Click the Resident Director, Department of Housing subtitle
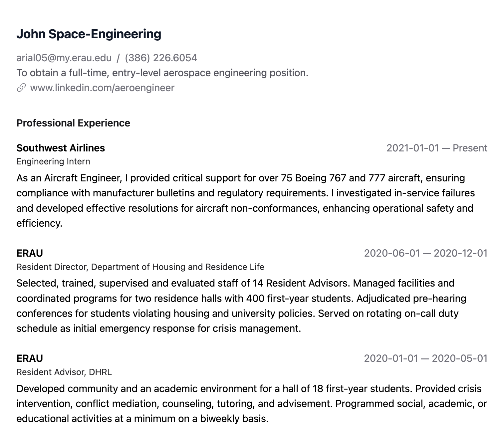 click(x=140, y=267)
